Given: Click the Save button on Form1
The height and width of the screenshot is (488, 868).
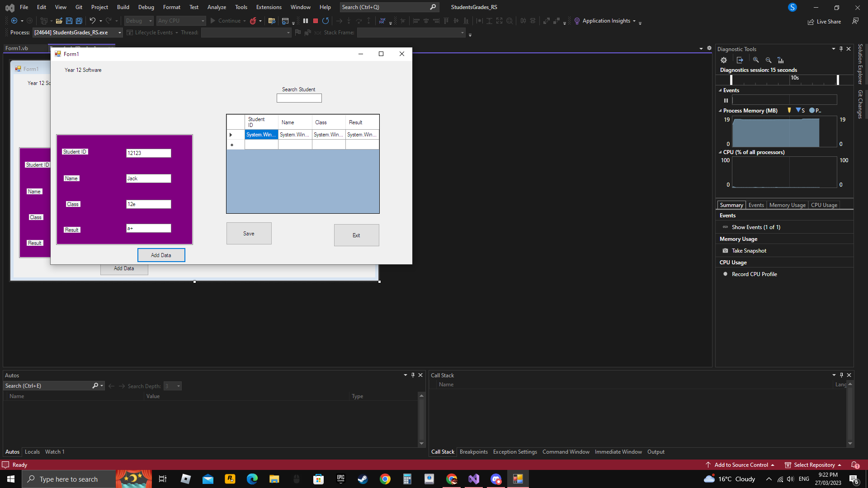Looking at the screenshot, I should pos(249,233).
